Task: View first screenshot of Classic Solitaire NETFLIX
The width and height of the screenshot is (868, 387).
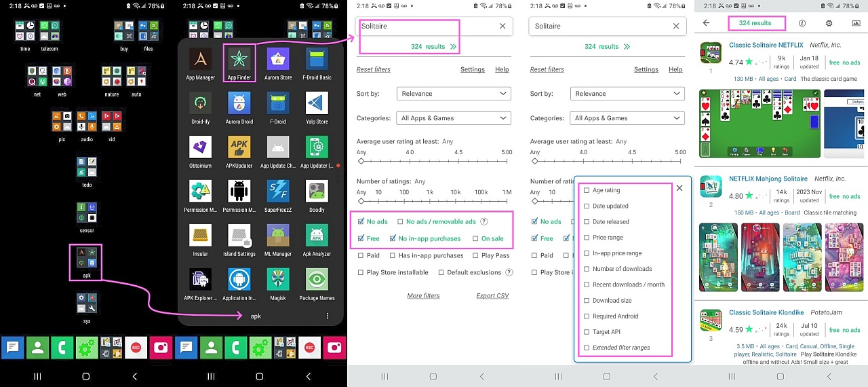Action: point(759,124)
